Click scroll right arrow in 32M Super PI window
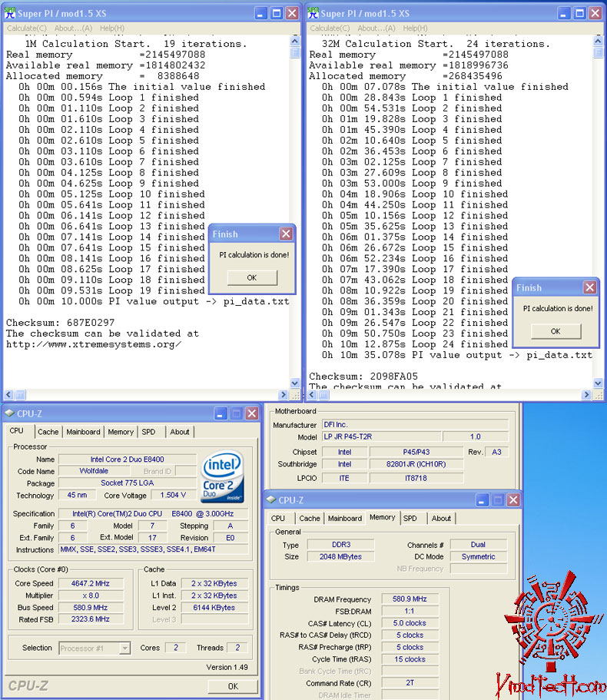The image size is (607, 700). [x=586, y=395]
